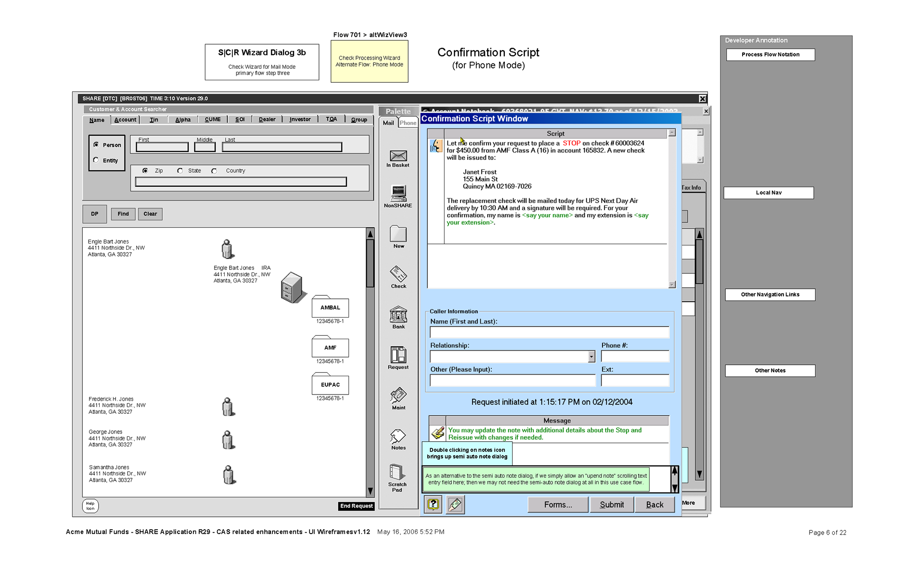The image size is (924, 561).
Task: Click the Forms... button
Action: tap(558, 505)
